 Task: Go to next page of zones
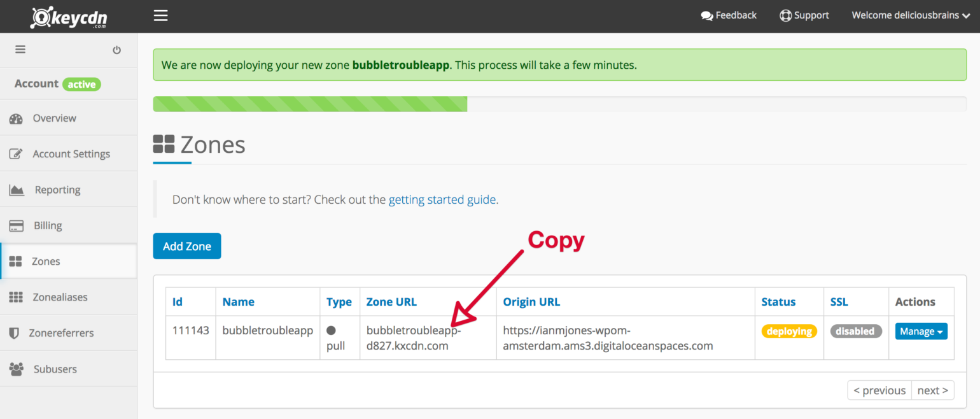coord(933,390)
